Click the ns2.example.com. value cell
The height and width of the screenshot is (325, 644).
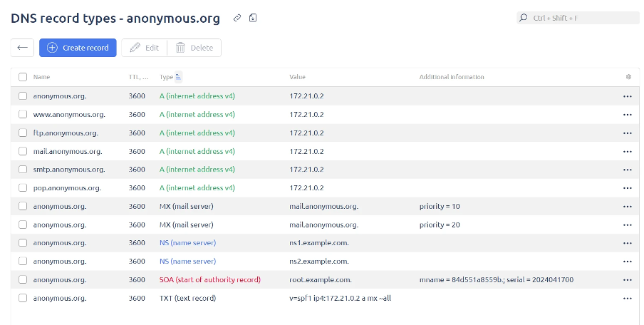pyautogui.click(x=319, y=262)
